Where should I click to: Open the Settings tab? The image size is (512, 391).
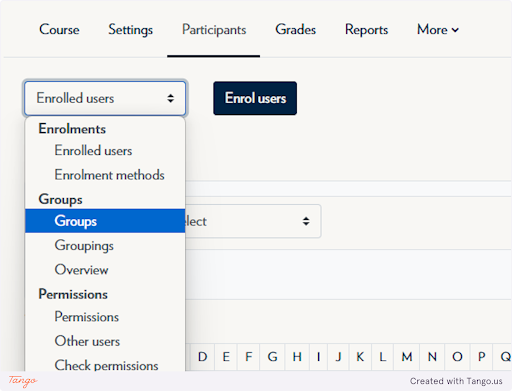tap(131, 30)
